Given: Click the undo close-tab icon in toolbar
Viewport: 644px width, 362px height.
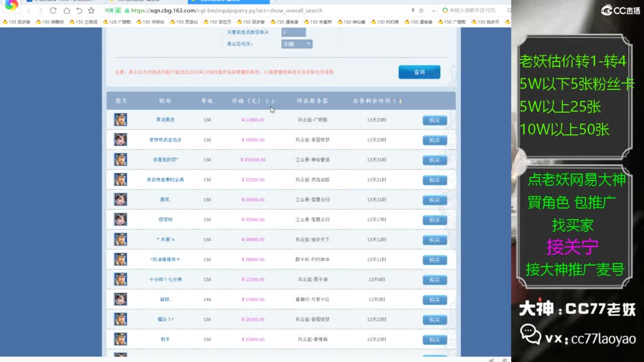Looking at the screenshot, I should click(x=79, y=11).
